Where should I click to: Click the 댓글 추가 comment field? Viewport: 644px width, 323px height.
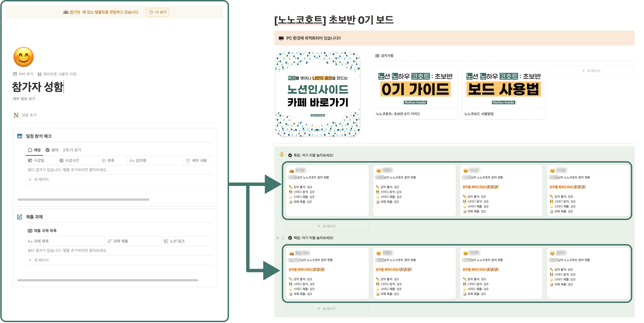[29, 115]
